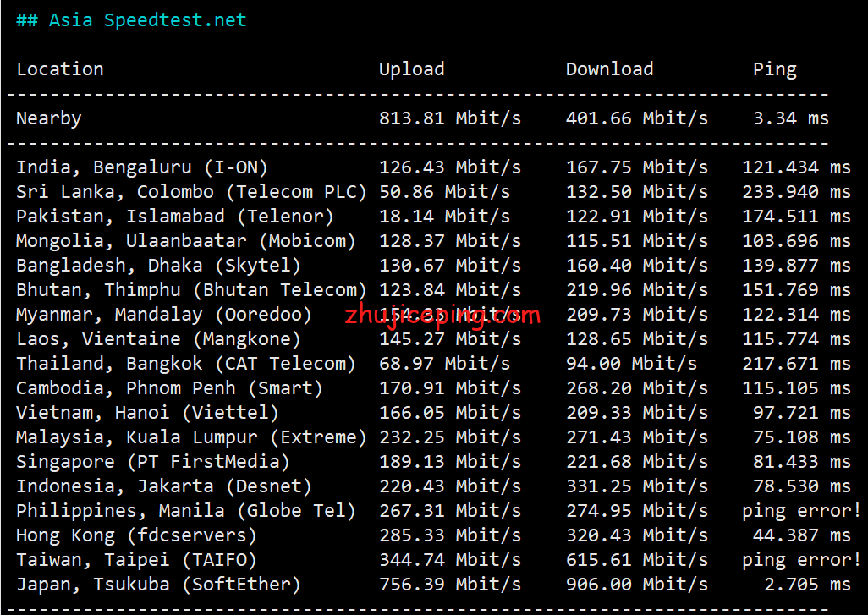Viewport: 868px width, 615px height.
Task: Click the Asia Speedtest.net heading
Action: point(131,20)
